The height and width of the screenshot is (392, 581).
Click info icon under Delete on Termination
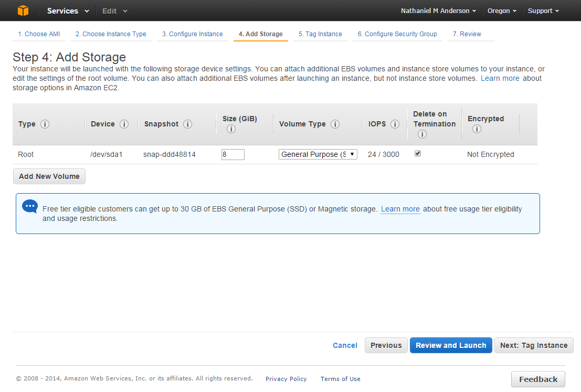coord(422,134)
